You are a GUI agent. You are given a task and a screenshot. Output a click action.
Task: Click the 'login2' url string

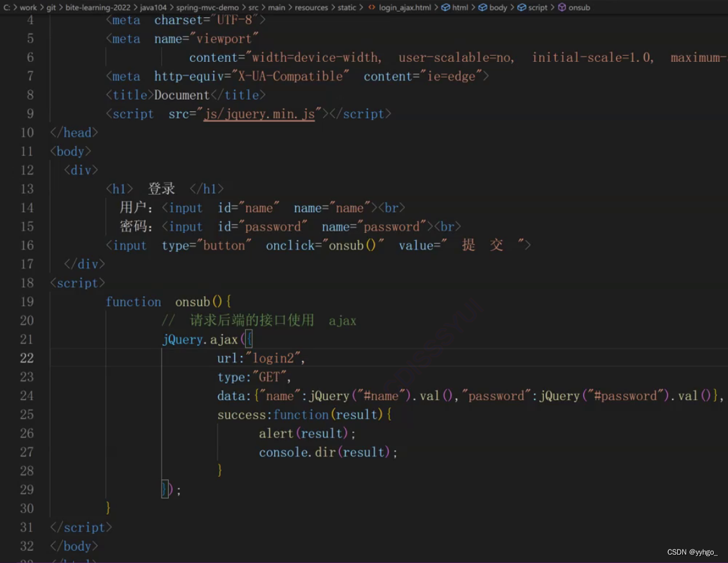[274, 358]
